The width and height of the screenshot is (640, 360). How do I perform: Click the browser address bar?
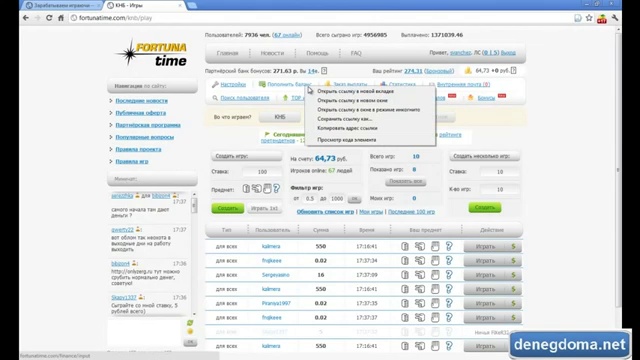[x=320, y=18]
